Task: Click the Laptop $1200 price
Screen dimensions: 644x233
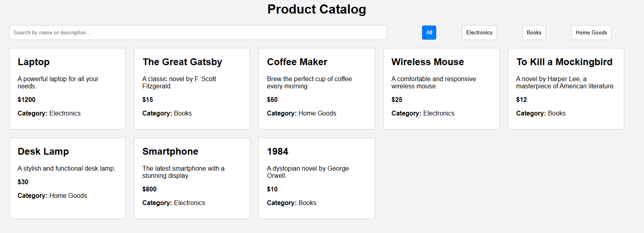Action: tap(26, 100)
